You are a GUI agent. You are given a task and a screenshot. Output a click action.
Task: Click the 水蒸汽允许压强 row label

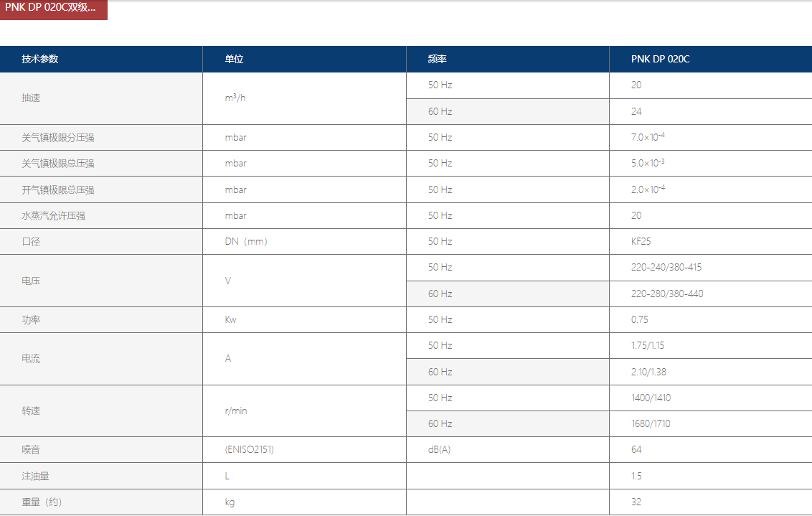click(x=54, y=216)
